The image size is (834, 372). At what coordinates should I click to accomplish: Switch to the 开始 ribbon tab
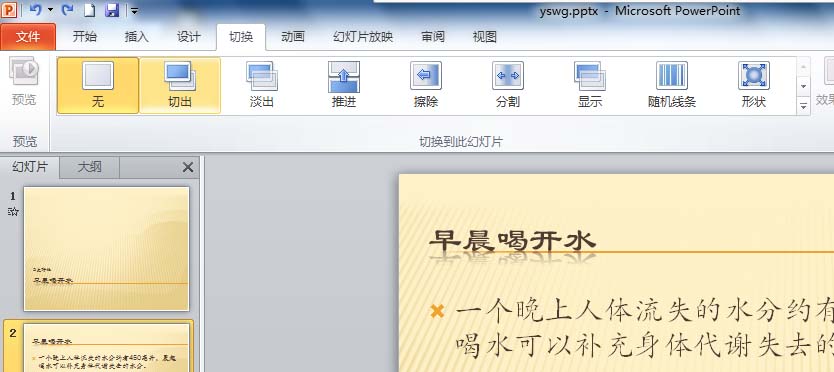pyautogui.click(x=85, y=37)
